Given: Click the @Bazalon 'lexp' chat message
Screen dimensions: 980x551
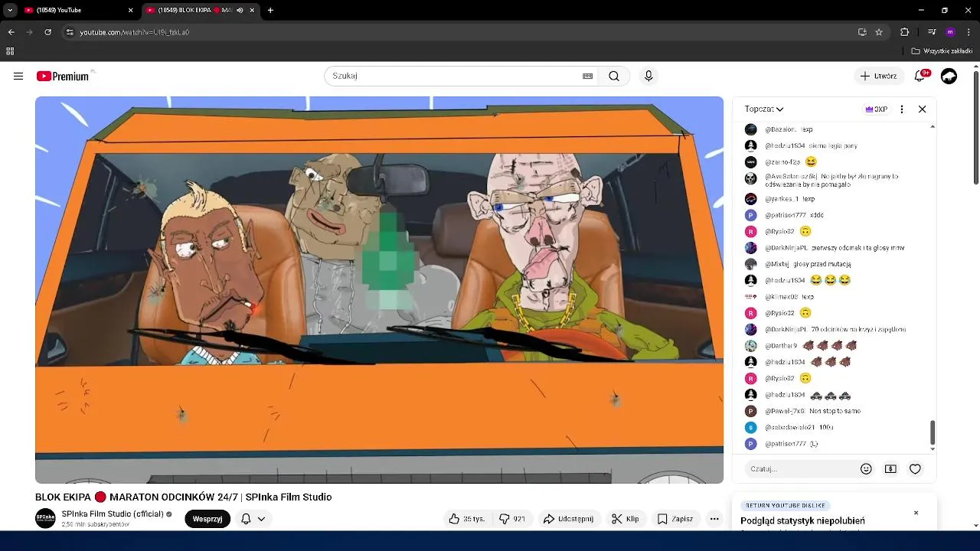Looking at the screenshot, I should (x=789, y=129).
